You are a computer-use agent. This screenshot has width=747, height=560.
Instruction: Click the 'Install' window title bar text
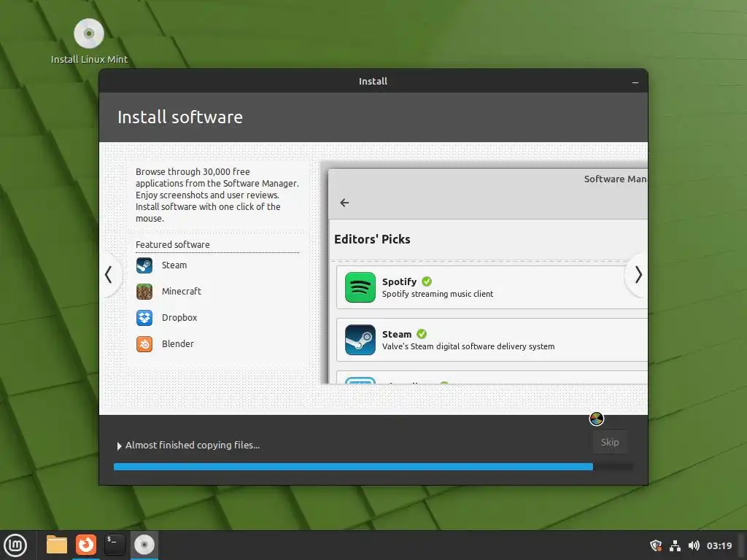[373, 82]
